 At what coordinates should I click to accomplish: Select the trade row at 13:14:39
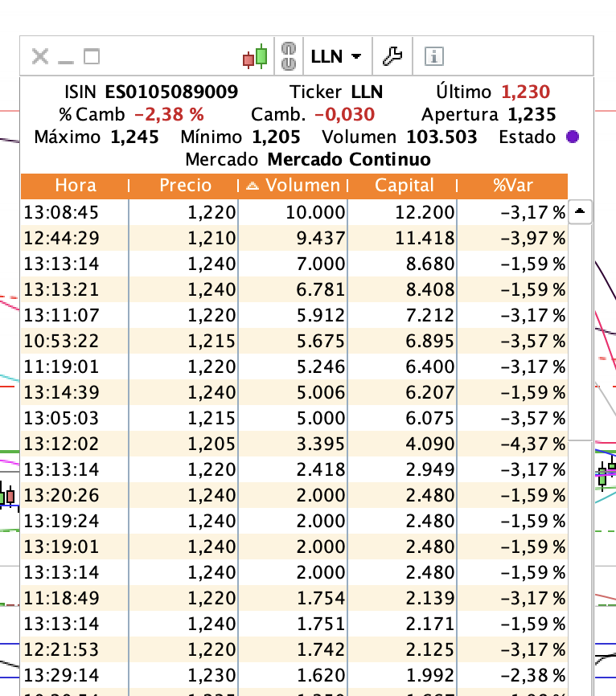tap(294, 392)
